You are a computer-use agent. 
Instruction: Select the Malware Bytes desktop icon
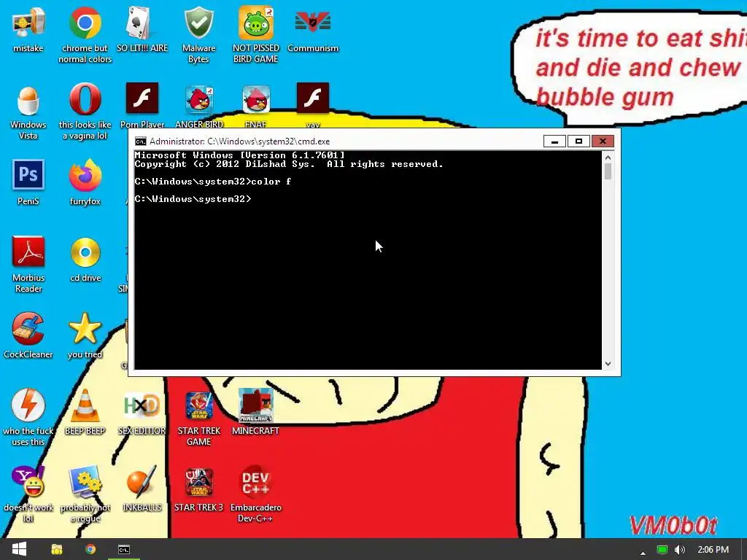198,23
